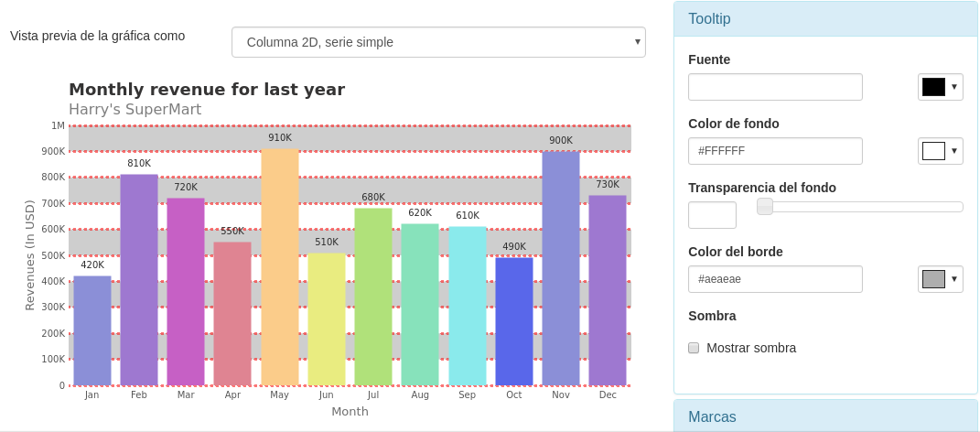Click the Color de fondo #FFFFFF field
The image size is (980, 432).
click(x=775, y=151)
